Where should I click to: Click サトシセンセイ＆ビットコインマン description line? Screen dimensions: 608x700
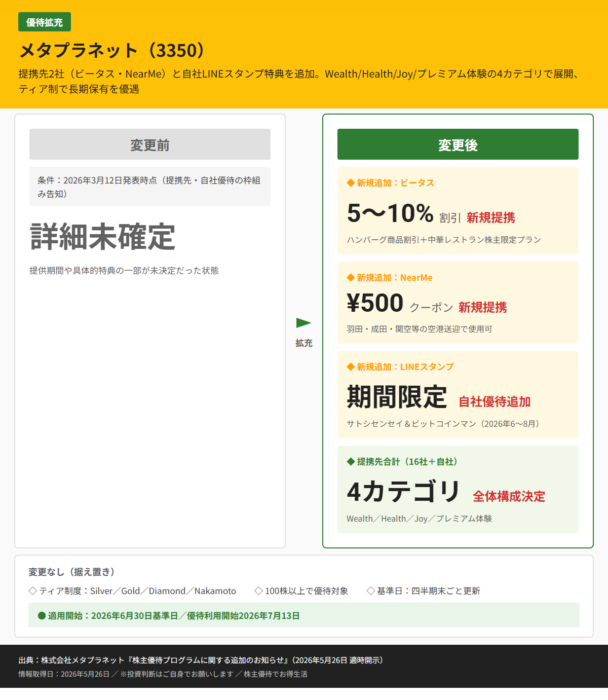point(443,424)
